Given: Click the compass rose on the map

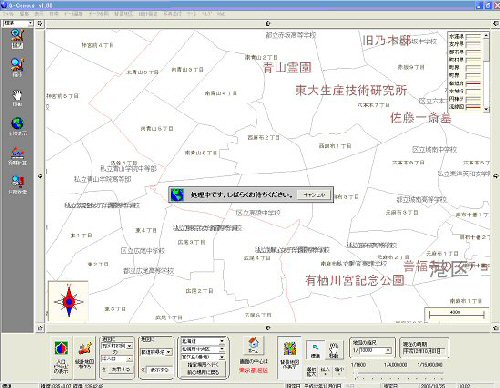Looking at the screenshot, I should pyautogui.click(x=69, y=301).
